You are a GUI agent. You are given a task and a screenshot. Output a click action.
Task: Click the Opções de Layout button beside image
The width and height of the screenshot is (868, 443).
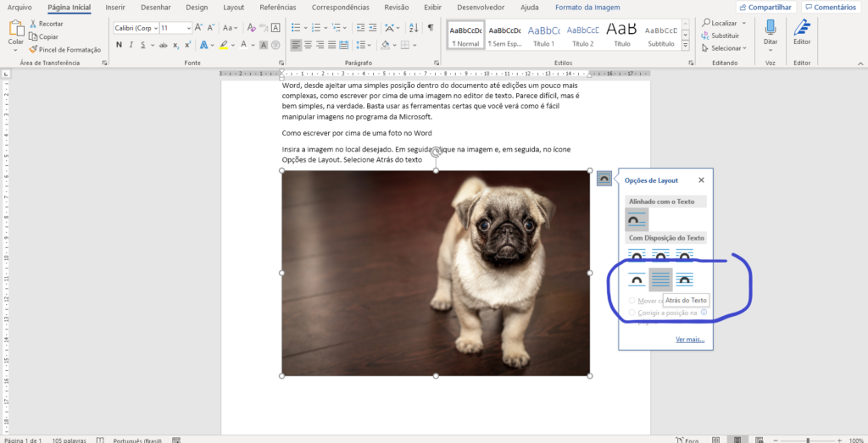(x=604, y=178)
